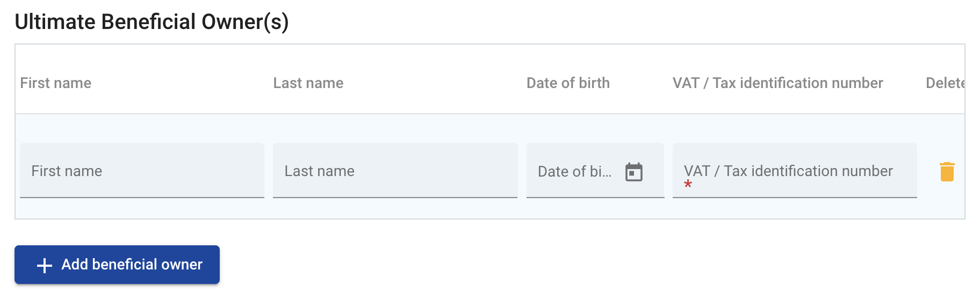Click the Last name column header
Image resolution: width=980 pixels, height=292 pixels.
(308, 83)
